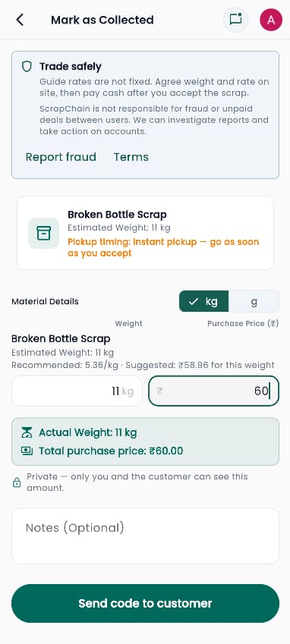This screenshot has height=644, width=290.
Task: Open the Report fraud link
Action: click(x=61, y=157)
